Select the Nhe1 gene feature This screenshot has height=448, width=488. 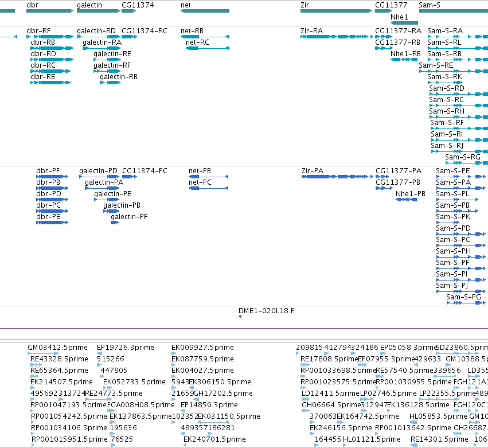404,23
